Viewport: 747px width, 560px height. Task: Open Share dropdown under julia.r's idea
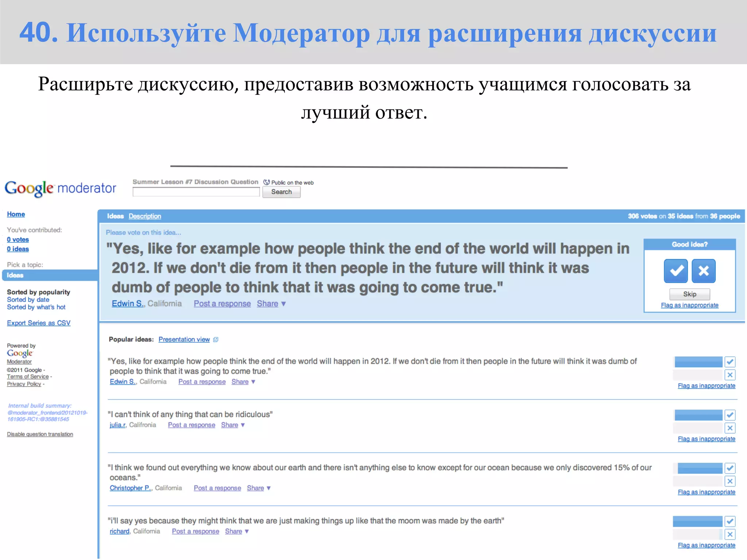(x=233, y=425)
